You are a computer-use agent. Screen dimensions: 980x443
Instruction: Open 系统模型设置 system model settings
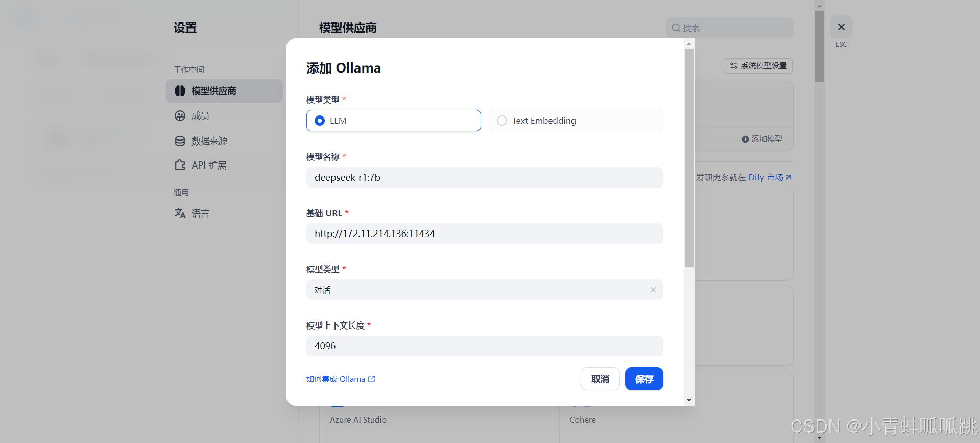[758, 66]
